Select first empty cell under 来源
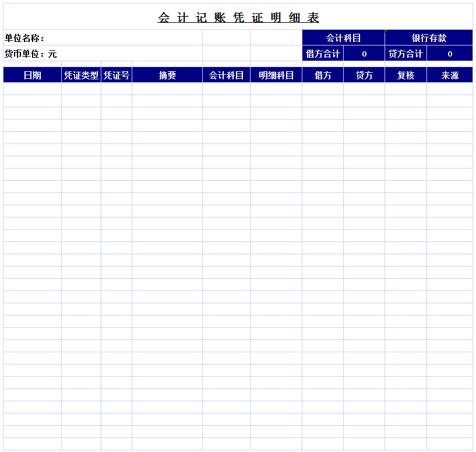This screenshot has width=476, height=452. click(450, 89)
